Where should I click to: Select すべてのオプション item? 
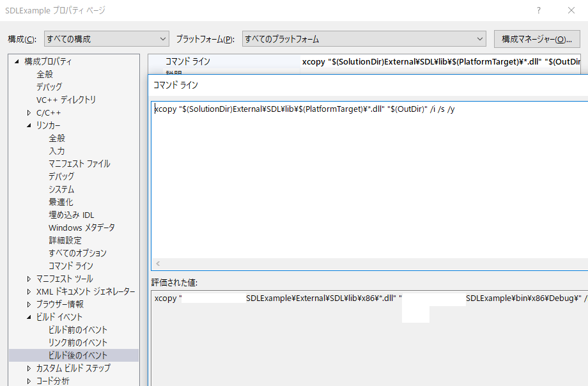tap(77, 253)
